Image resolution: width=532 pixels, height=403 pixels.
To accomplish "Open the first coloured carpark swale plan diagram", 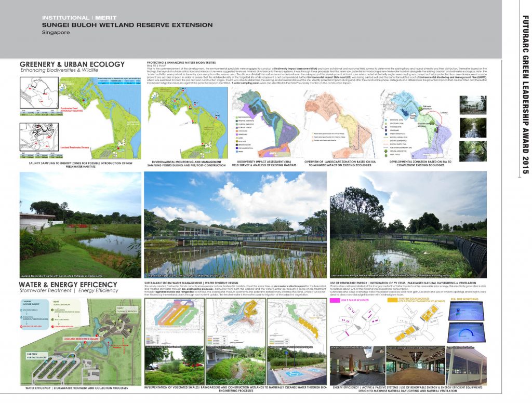I will click(x=175, y=321).
